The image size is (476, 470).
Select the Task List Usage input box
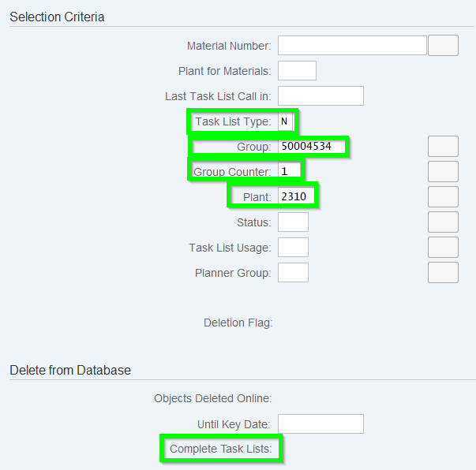pos(293,248)
